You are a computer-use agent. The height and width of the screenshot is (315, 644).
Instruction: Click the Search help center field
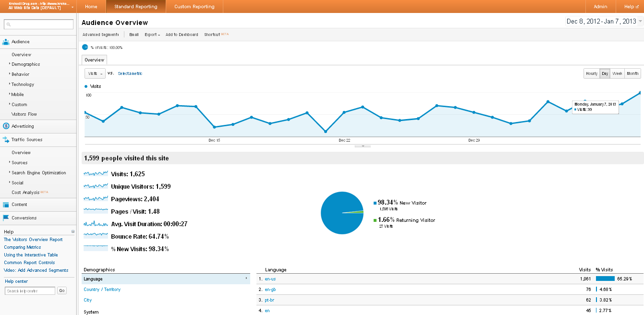[30, 291]
